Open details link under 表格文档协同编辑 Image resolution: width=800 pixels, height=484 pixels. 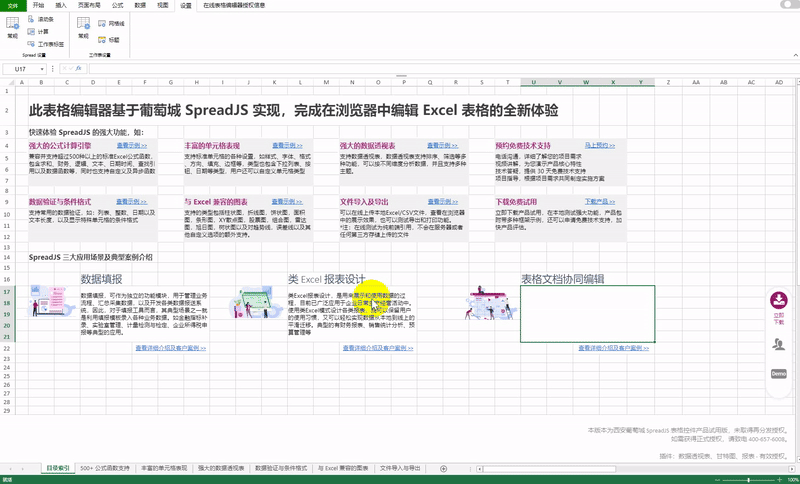[x=614, y=348]
